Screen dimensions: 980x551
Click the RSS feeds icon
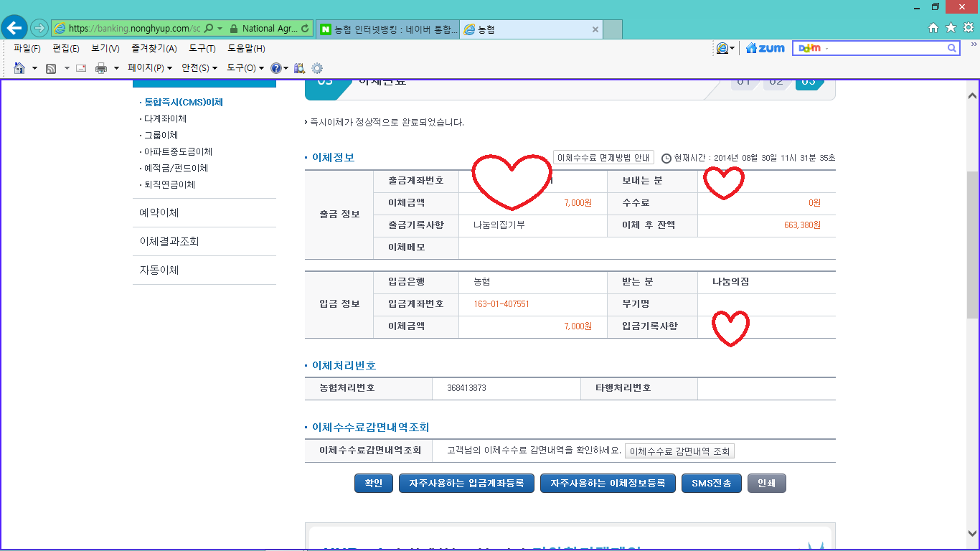(x=51, y=68)
